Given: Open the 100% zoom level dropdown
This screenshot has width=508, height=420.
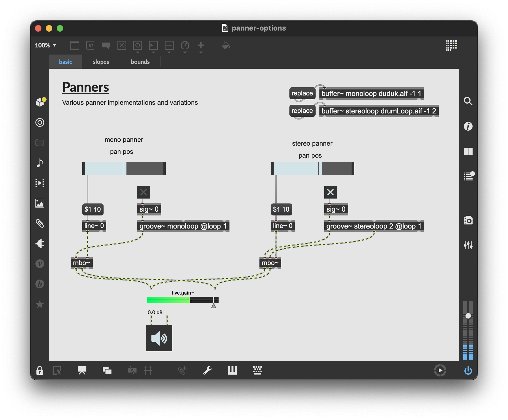Looking at the screenshot, I should (46, 45).
